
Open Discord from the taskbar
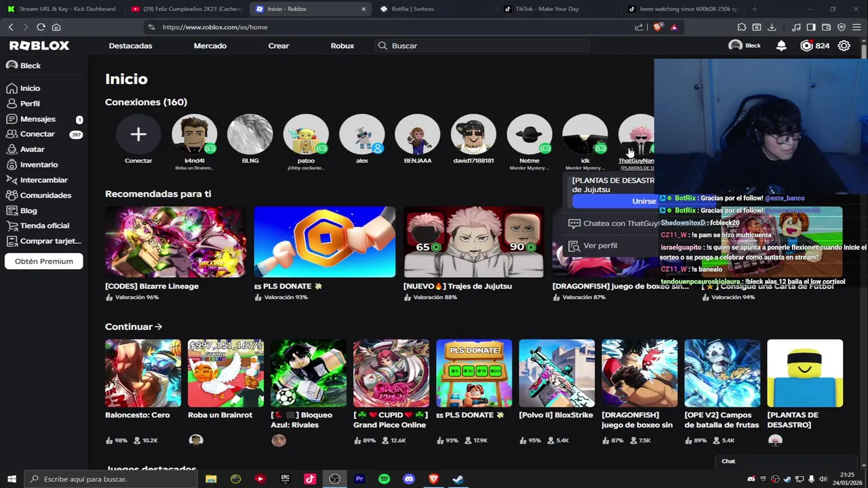409,479
